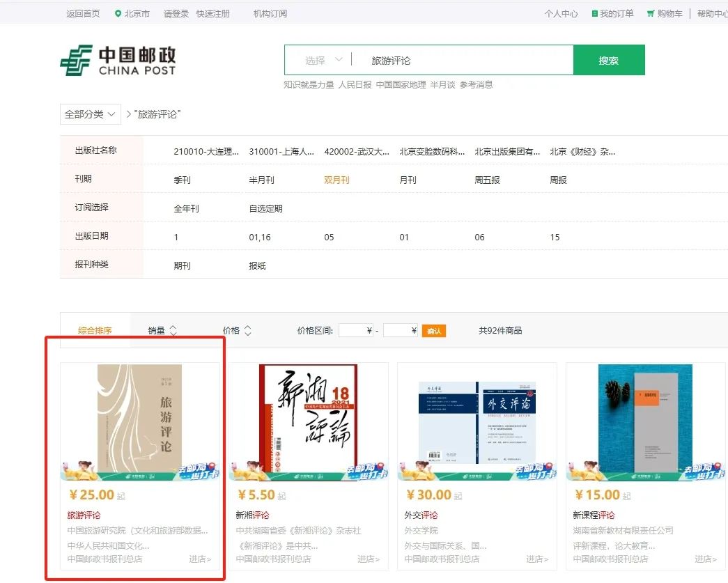Viewport: 728px width, 583px height.
Task: Select the 双月刊 frequency filter
Action: click(336, 180)
